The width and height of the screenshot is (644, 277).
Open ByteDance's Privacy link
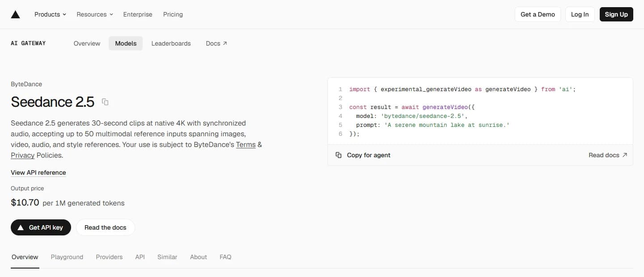pyautogui.click(x=23, y=155)
